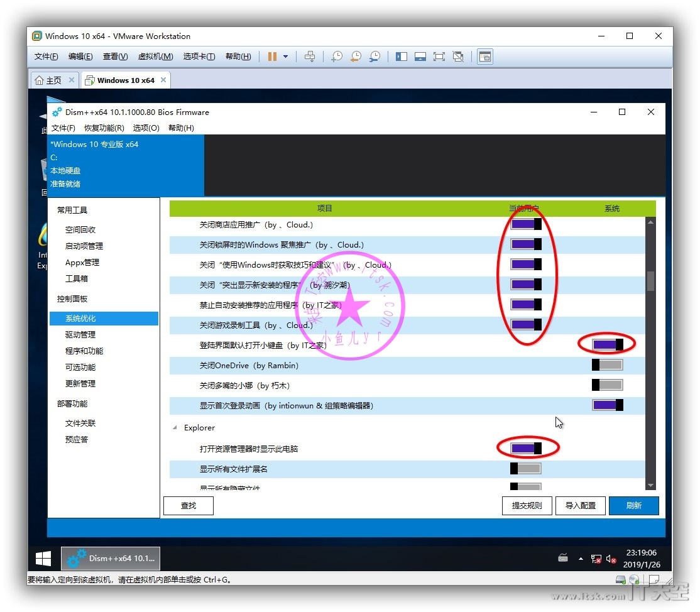Open 文件关联 in the sidebar
The image size is (700, 612).
point(80,423)
